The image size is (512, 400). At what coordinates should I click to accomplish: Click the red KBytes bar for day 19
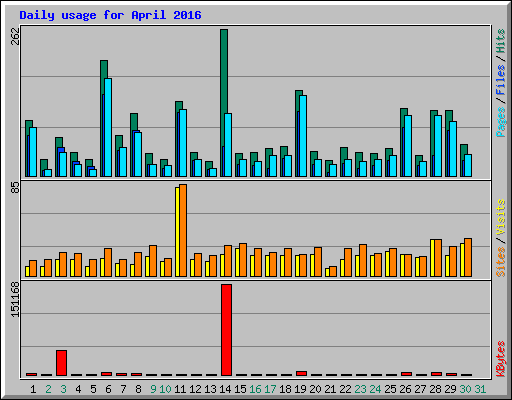[x=301, y=373]
